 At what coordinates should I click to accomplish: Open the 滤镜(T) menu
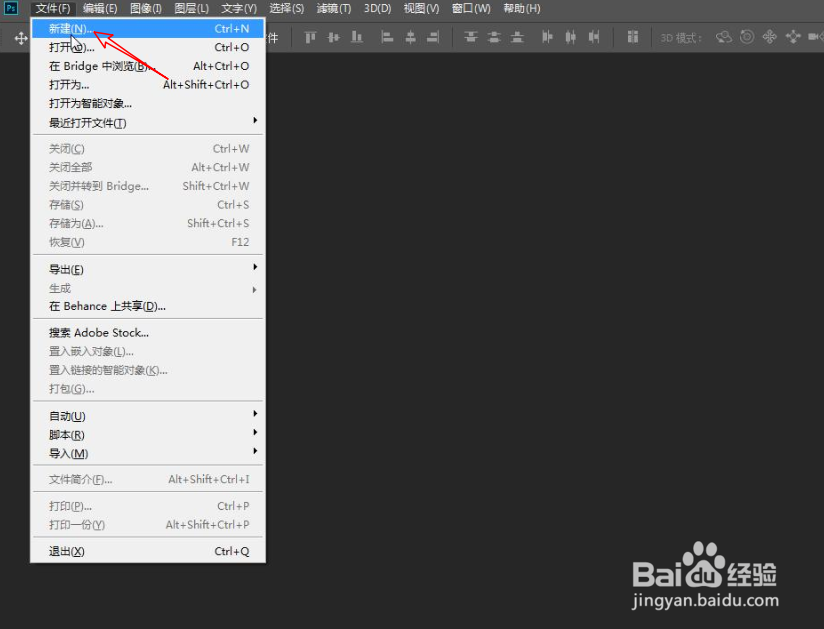tap(334, 8)
